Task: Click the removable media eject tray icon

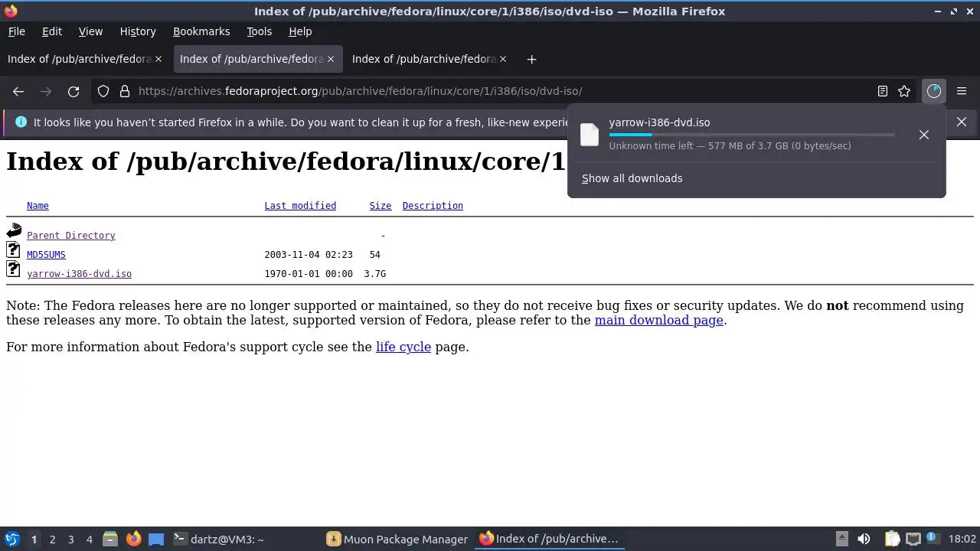Action: (x=841, y=539)
